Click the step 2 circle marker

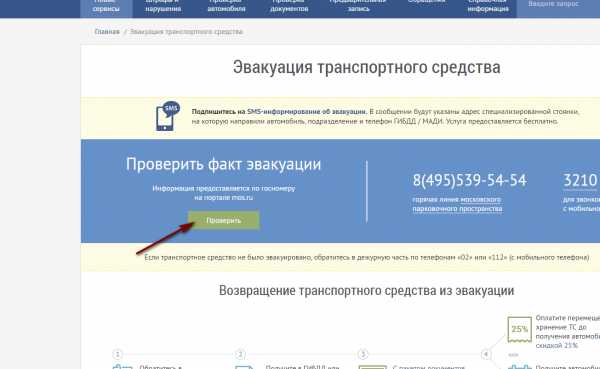tap(240, 354)
